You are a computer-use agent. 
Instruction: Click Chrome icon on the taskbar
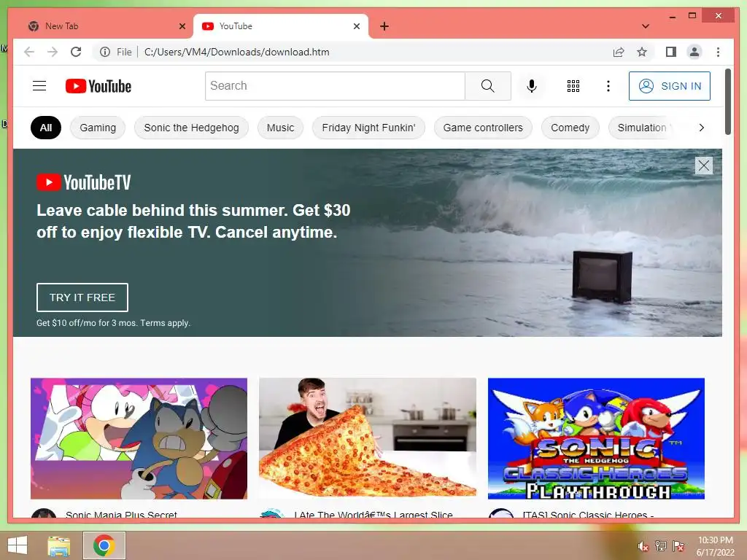(x=104, y=545)
